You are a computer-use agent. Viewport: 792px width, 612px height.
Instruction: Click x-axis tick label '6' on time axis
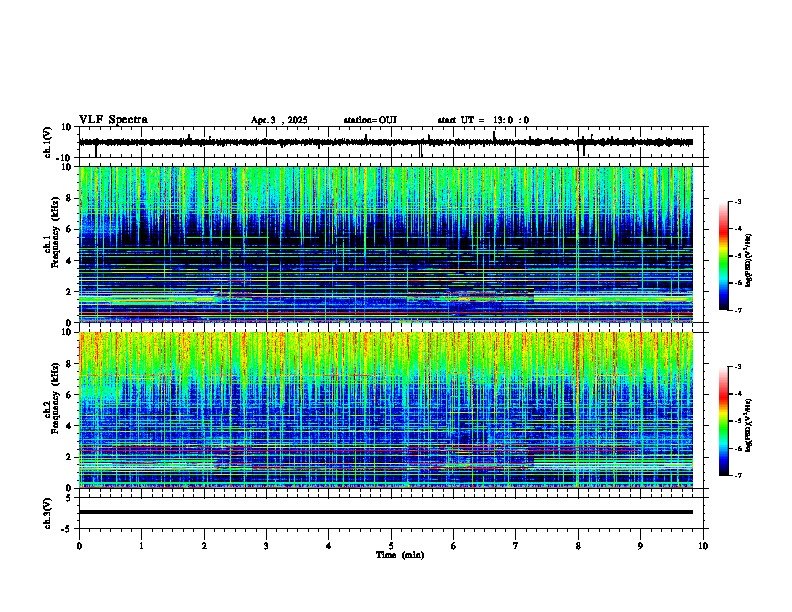pyautogui.click(x=453, y=546)
